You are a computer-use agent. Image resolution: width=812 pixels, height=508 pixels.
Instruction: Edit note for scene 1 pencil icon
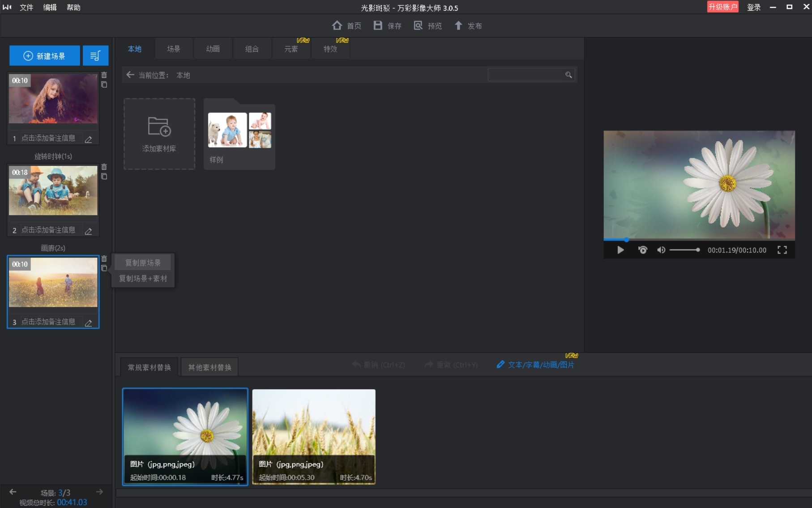coord(89,140)
